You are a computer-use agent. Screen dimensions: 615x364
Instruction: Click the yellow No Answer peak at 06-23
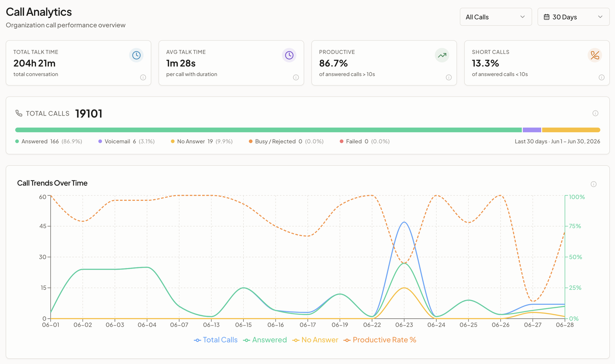click(x=404, y=288)
